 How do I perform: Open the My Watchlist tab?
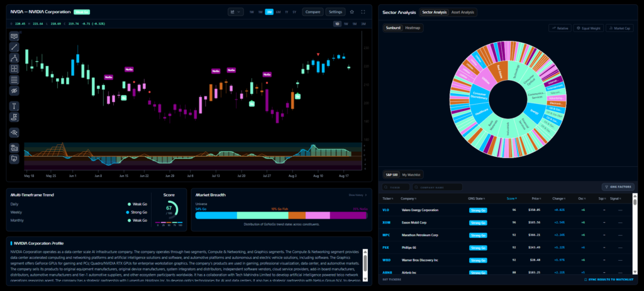pyautogui.click(x=411, y=175)
